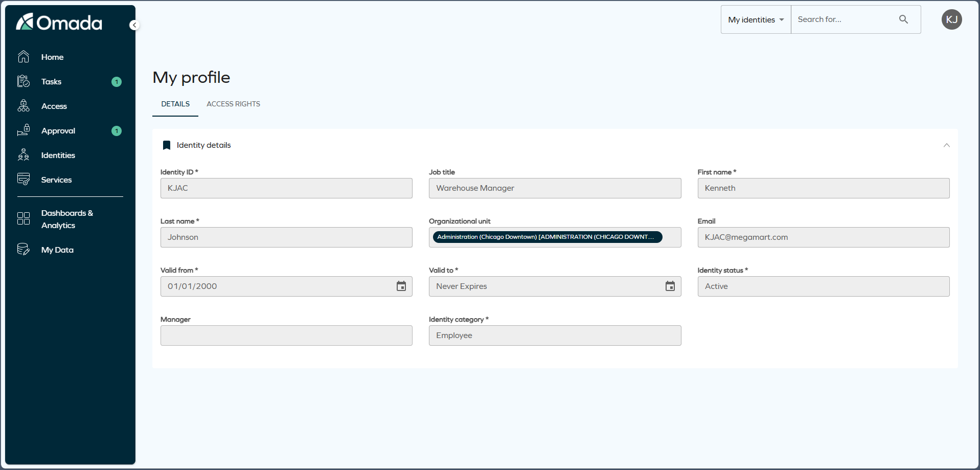Click the Email field KJAC@megamart.com
Image resolution: width=980 pixels, height=470 pixels.
(x=824, y=237)
